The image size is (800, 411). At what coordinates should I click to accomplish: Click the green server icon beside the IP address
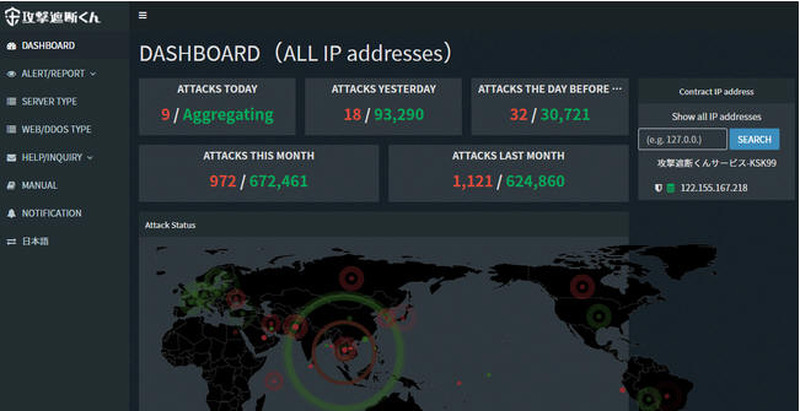670,188
